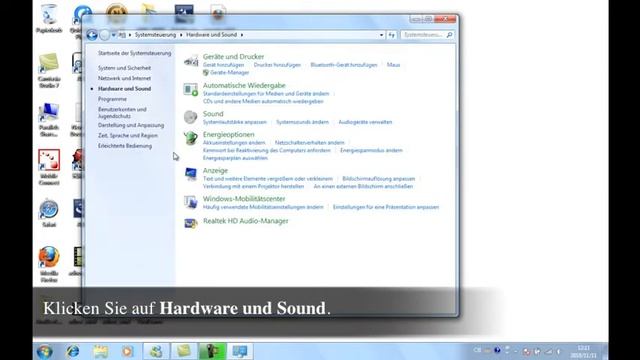Open Energiesparplan auswählen
Screen dimensions: 640x360
[235, 158]
